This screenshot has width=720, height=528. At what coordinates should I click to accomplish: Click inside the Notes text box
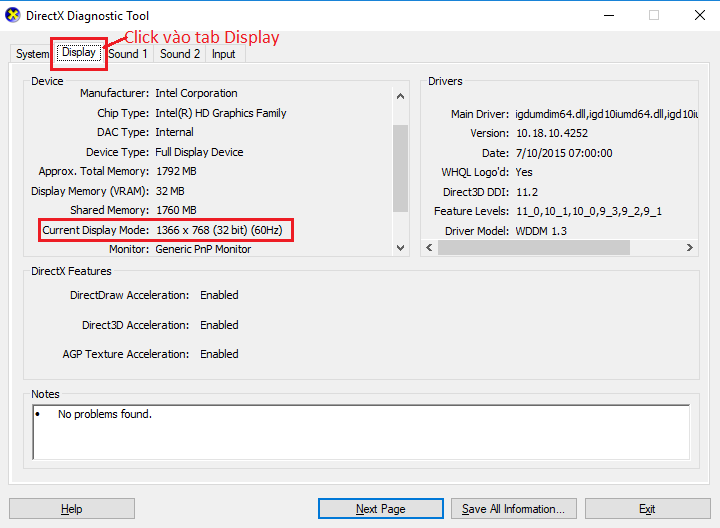point(360,431)
